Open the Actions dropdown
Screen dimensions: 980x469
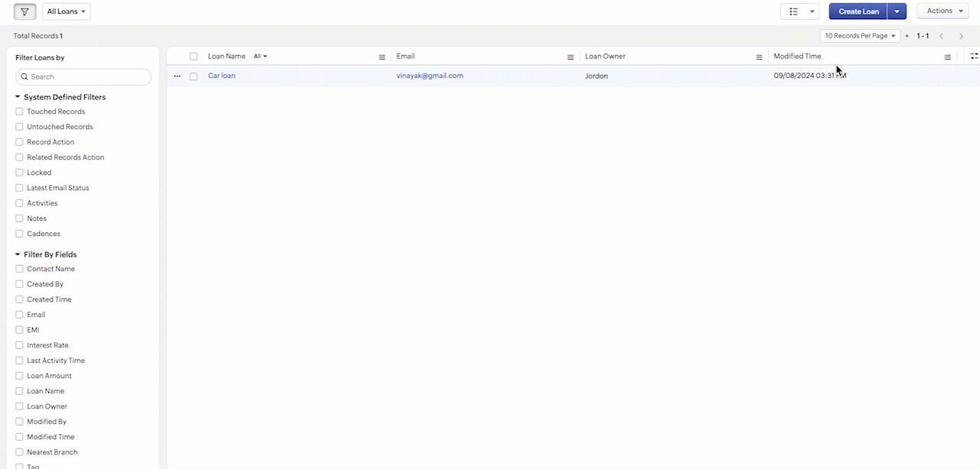coord(943,11)
